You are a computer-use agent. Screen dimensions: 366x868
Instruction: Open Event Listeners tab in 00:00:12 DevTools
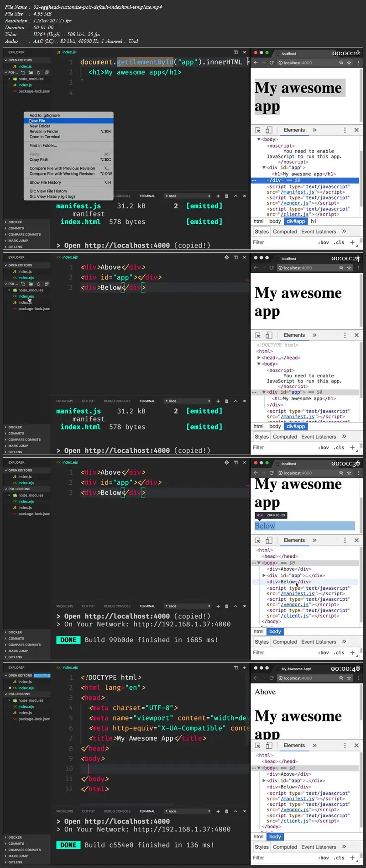[x=319, y=232]
